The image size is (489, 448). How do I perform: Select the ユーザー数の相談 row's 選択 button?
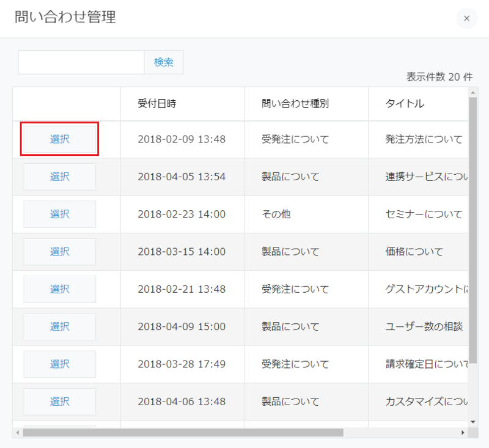point(60,326)
